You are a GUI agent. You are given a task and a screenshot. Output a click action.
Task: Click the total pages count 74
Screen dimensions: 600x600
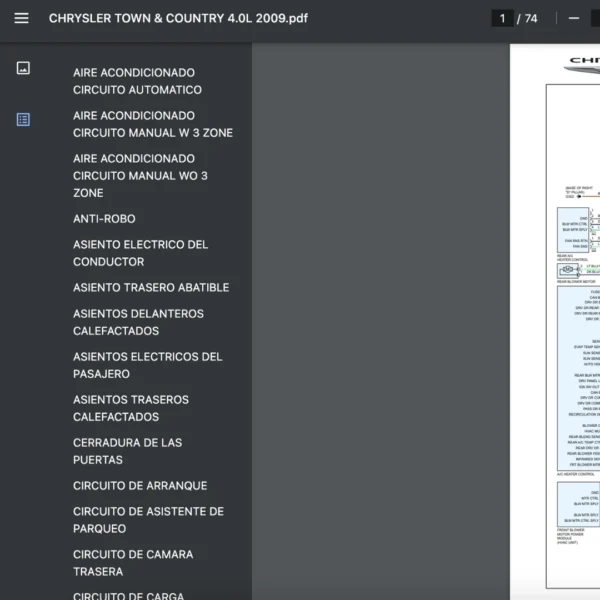(531, 18)
